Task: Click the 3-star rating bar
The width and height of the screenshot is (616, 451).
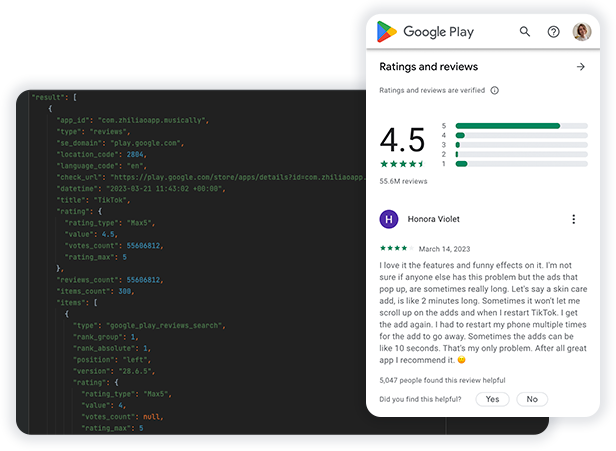Action: tap(521, 145)
